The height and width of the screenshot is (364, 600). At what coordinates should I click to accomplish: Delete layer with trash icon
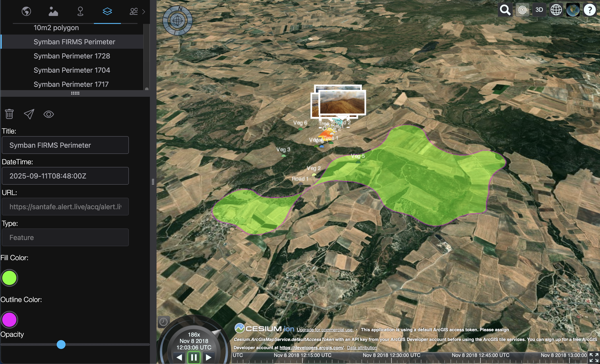click(x=9, y=114)
